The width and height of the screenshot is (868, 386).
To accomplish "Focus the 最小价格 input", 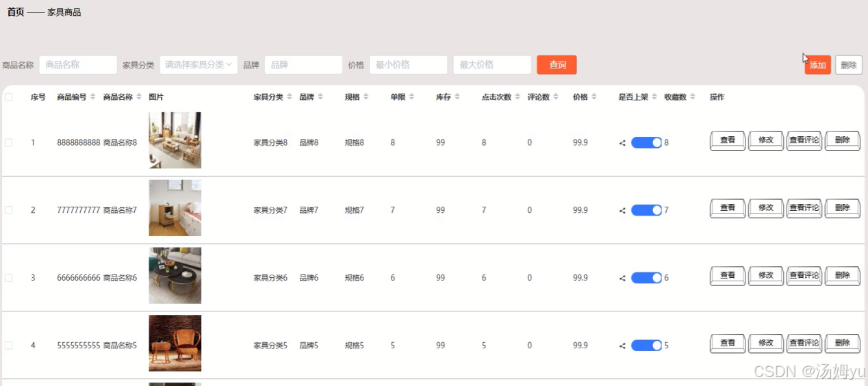I will [x=408, y=65].
